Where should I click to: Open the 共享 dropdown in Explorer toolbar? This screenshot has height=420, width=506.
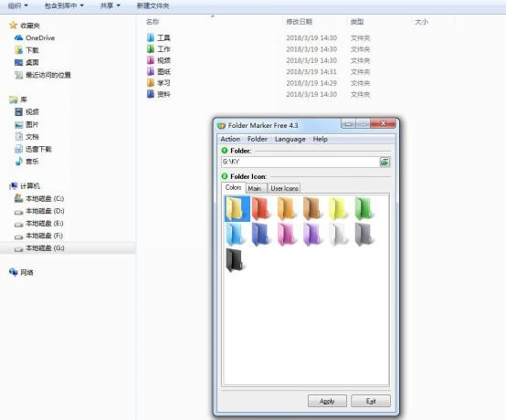click(110, 5)
